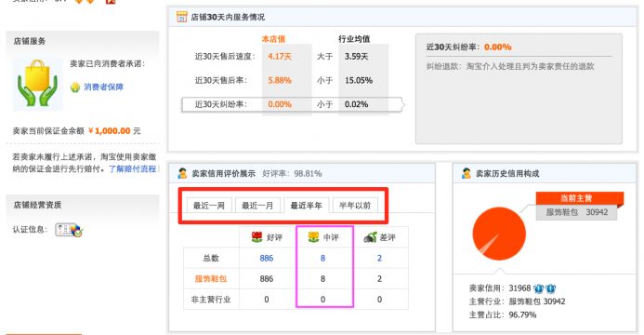
Task: Open the 8 neutral reviews total link
Action: pos(322,258)
